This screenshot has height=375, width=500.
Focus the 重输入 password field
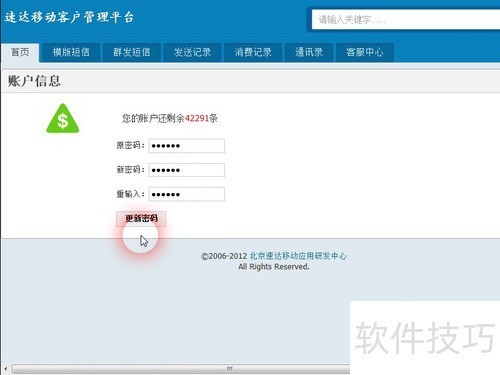point(187,194)
